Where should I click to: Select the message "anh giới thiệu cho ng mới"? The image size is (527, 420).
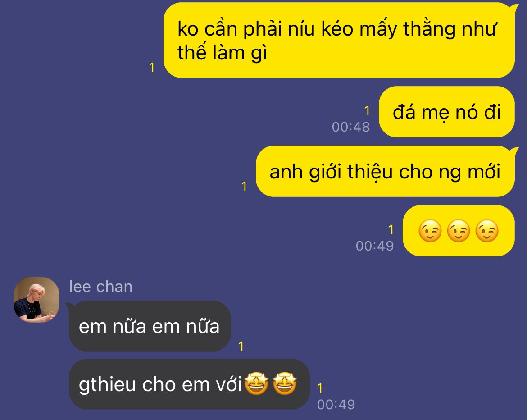[x=385, y=172]
